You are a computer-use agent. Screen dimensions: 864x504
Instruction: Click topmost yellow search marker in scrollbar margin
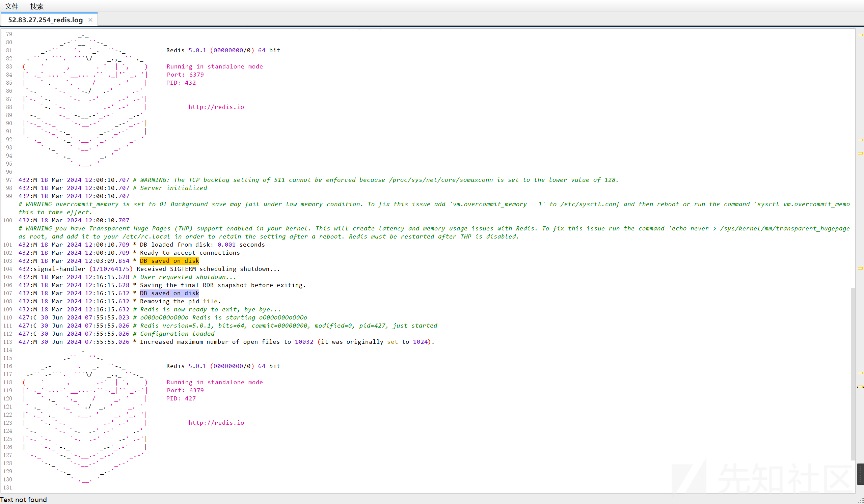point(860,35)
